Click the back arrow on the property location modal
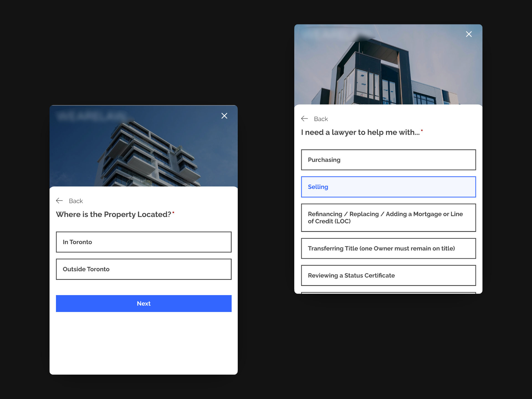532x399 pixels. pyautogui.click(x=59, y=201)
